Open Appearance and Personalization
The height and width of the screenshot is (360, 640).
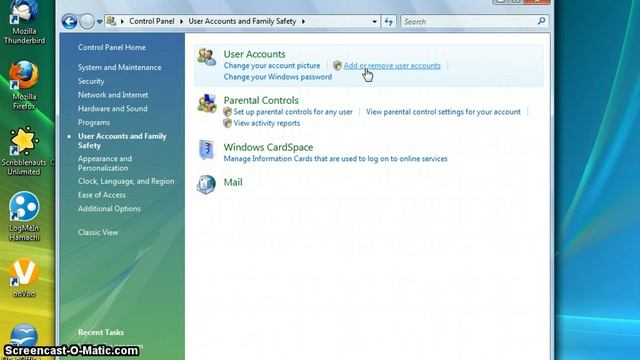105,163
